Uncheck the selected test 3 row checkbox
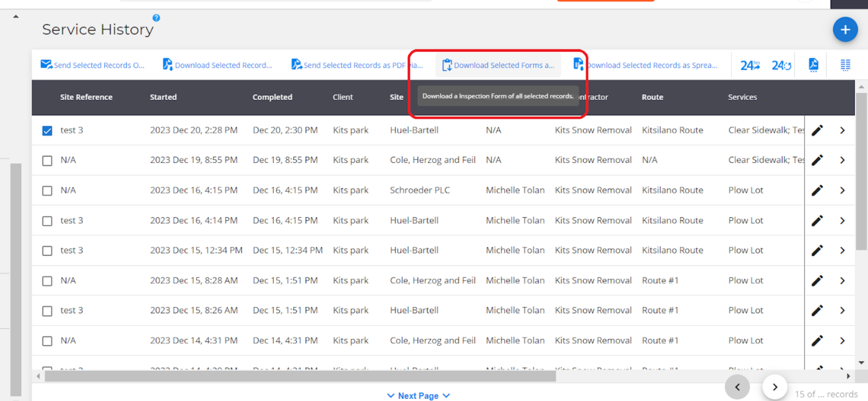Viewport: 868px width, 401px height. pyautogui.click(x=47, y=131)
